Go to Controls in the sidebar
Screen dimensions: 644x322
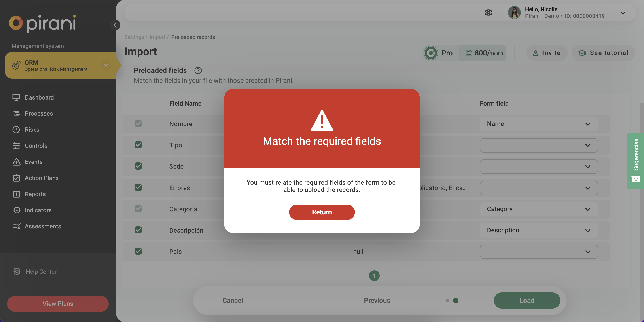click(x=36, y=146)
